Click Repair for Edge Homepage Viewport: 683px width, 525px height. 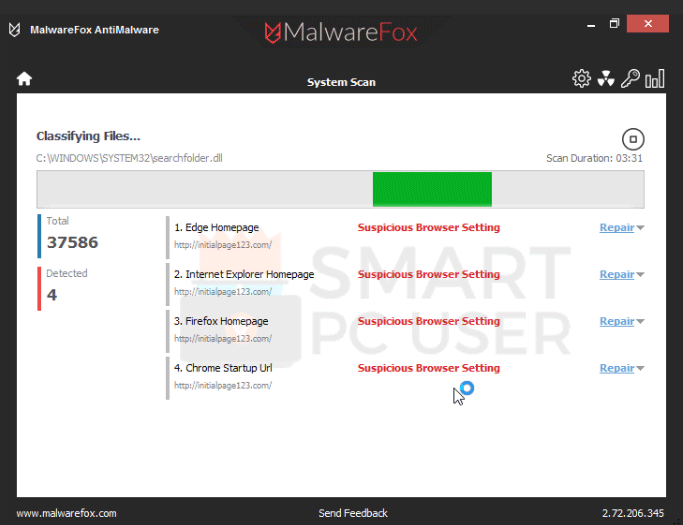coord(617,227)
